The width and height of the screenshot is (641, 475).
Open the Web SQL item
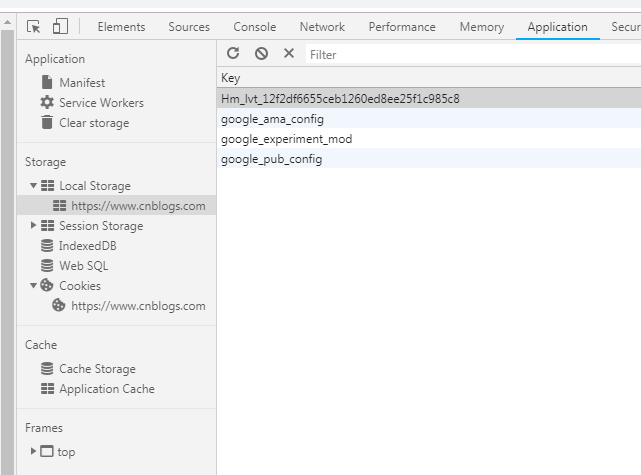tap(83, 266)
